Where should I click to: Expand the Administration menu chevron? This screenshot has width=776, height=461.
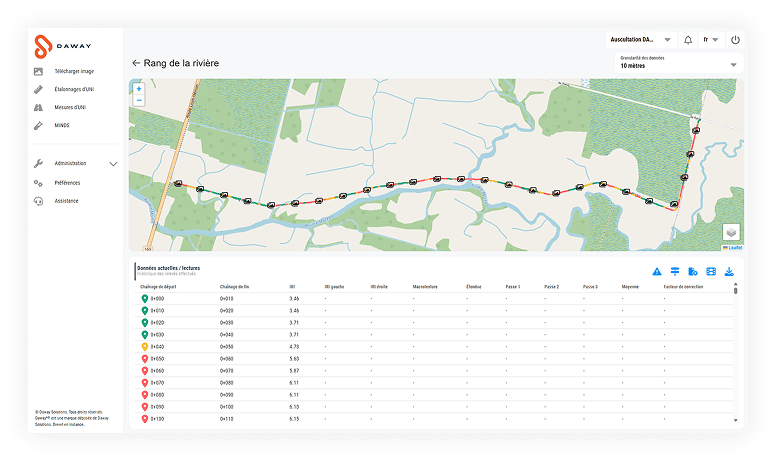tap(113, 164)
